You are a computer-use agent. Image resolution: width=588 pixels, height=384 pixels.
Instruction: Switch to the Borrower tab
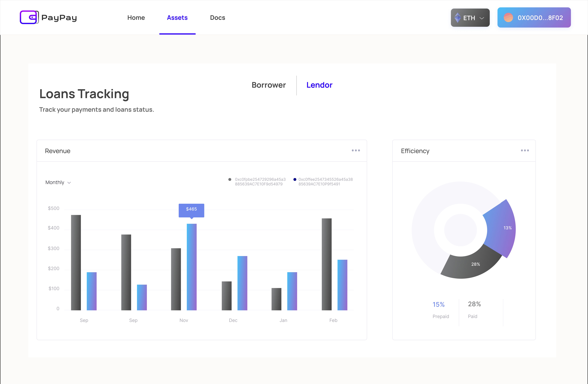click(269, 85)
